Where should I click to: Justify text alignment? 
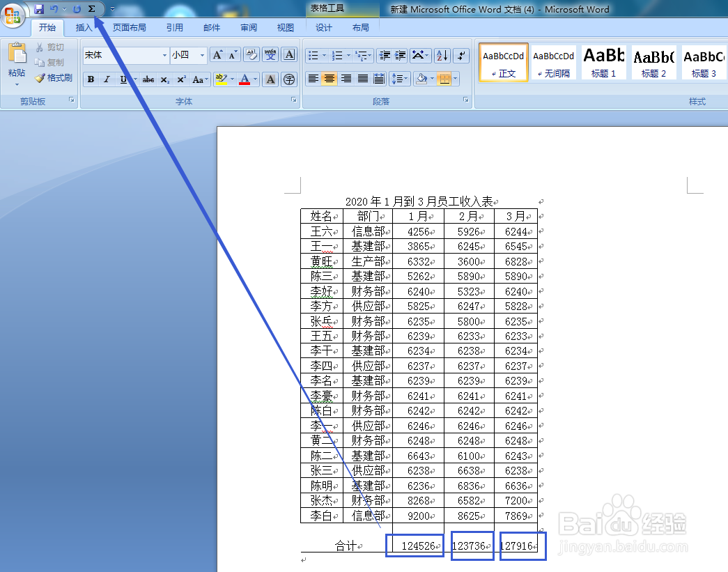click(363, 79)
